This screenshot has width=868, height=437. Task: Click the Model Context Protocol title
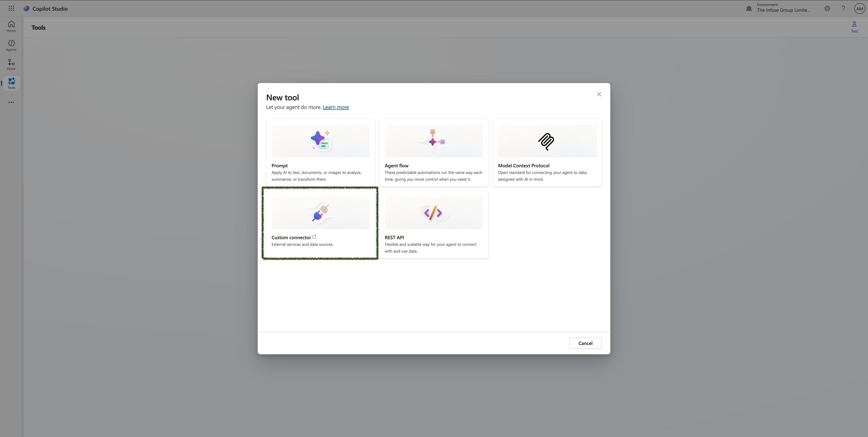pos(523,166)
